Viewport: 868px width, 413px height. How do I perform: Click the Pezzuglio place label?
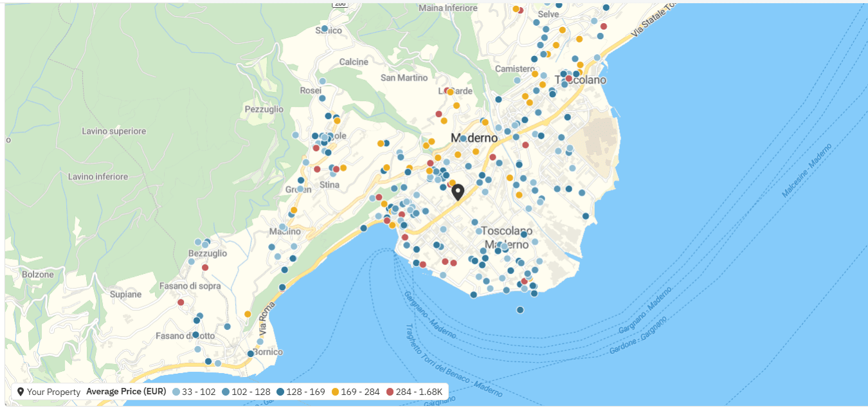coord(264,109)
